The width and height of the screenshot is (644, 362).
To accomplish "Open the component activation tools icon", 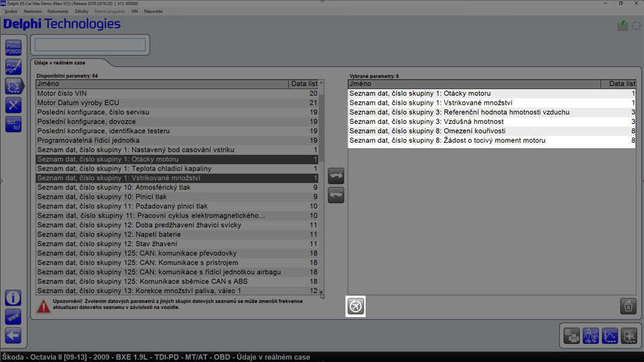I will 13,105.
